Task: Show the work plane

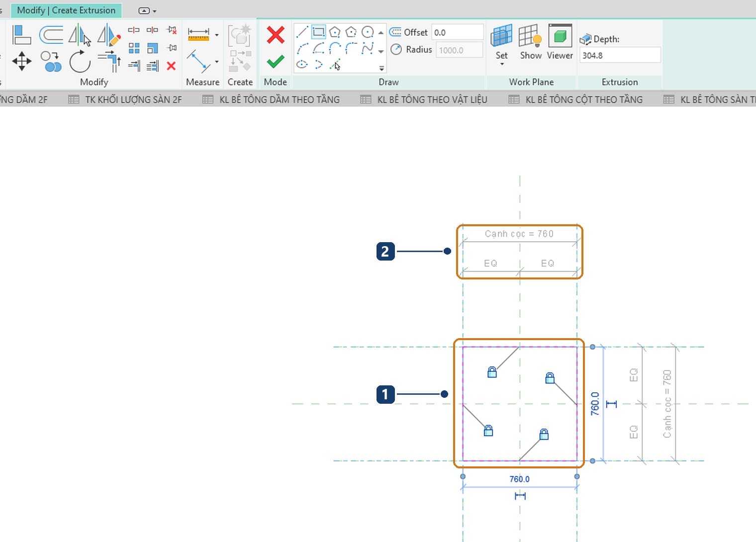Action: click(530, 43)
